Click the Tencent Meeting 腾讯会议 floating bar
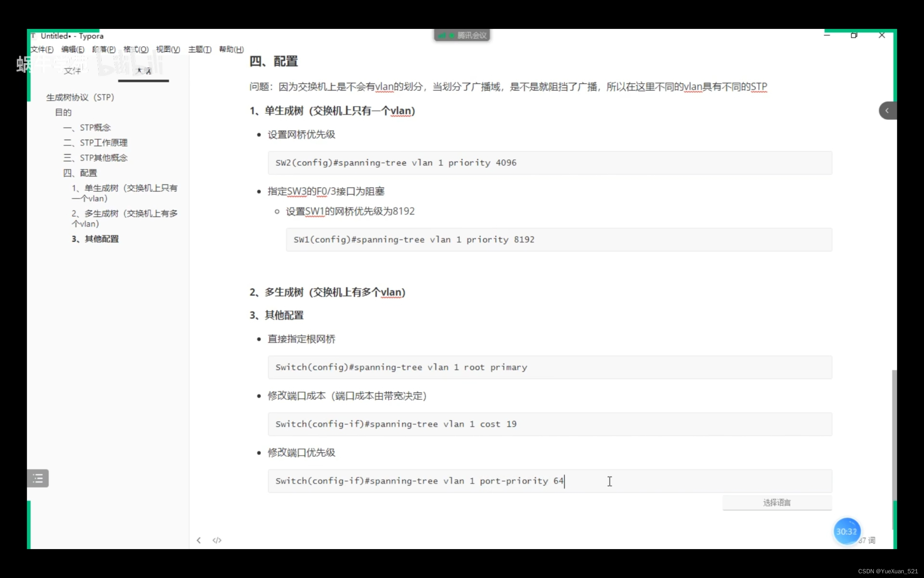Image resolution: width=924 pixels, height=578 pixels. pos(462,35)
